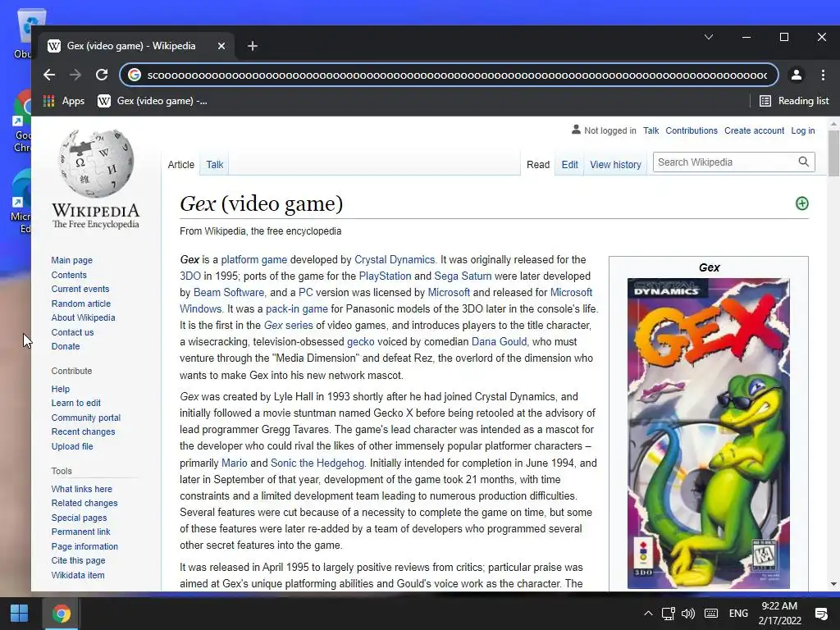The height and width of the screenshot is (630, 840).
Task: Click Create account link
Action: [754, 130]
